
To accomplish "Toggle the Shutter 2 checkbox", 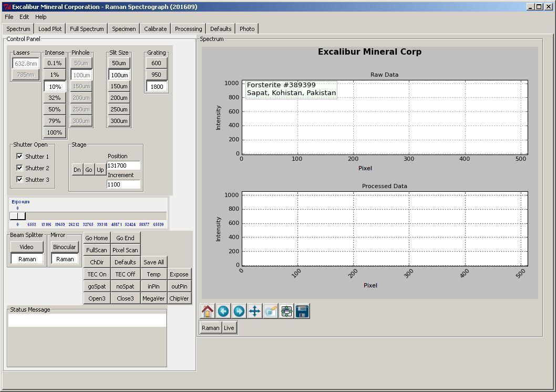I will click(19, 168).
